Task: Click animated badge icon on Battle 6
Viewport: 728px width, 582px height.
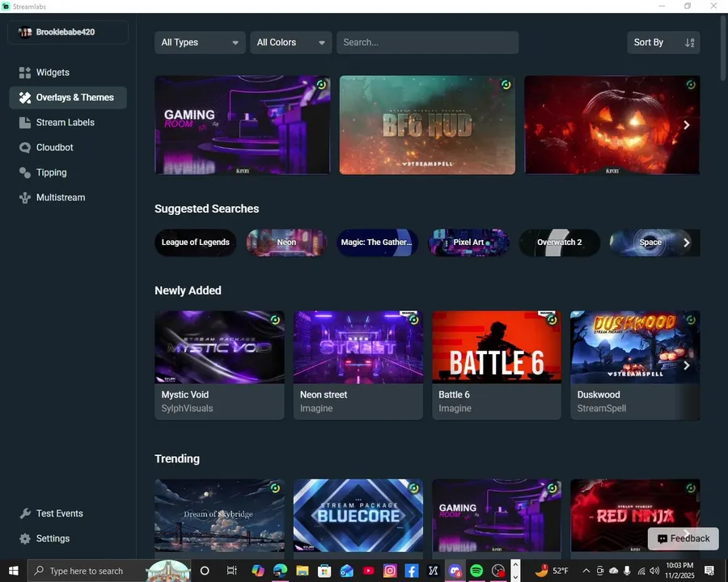Action: pyautogui.click(x=552, y=320)
